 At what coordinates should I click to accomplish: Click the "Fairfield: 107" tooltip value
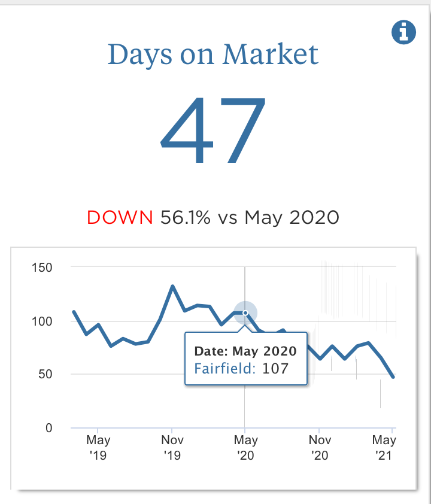pos(241,368)
